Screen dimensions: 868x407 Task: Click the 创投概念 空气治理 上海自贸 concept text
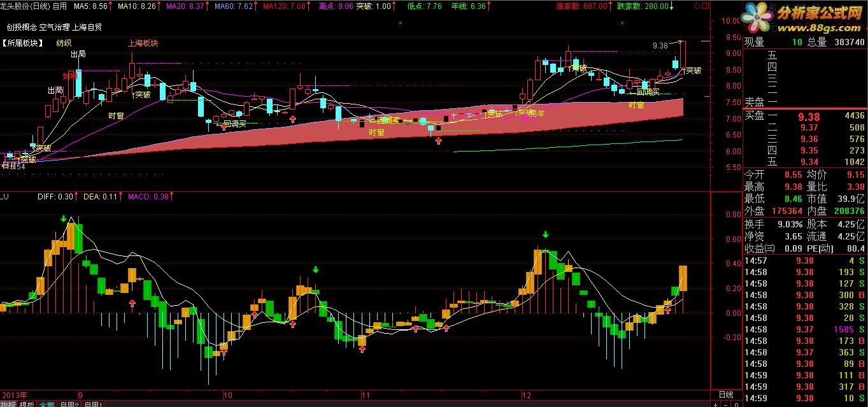[54, 27]
